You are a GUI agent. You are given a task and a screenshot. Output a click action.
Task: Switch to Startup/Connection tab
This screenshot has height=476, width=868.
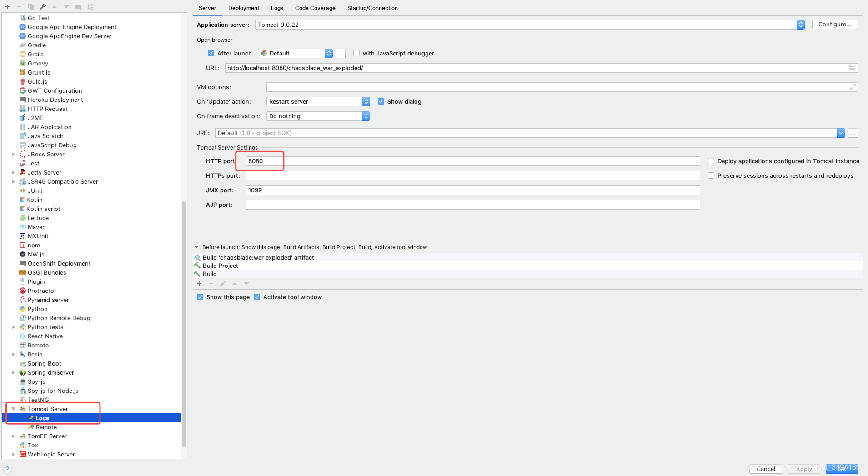[372, 8]
